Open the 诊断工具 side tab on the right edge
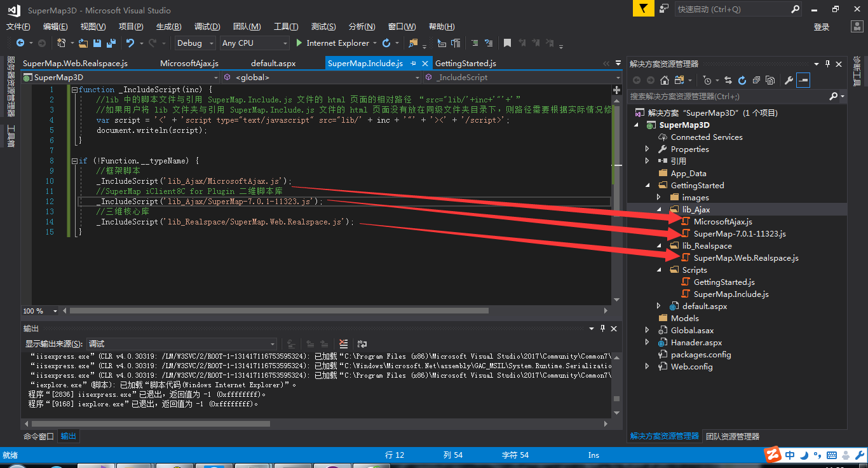Image resolution: width=868 pixels, height=468 pixels. coord(857,72)
